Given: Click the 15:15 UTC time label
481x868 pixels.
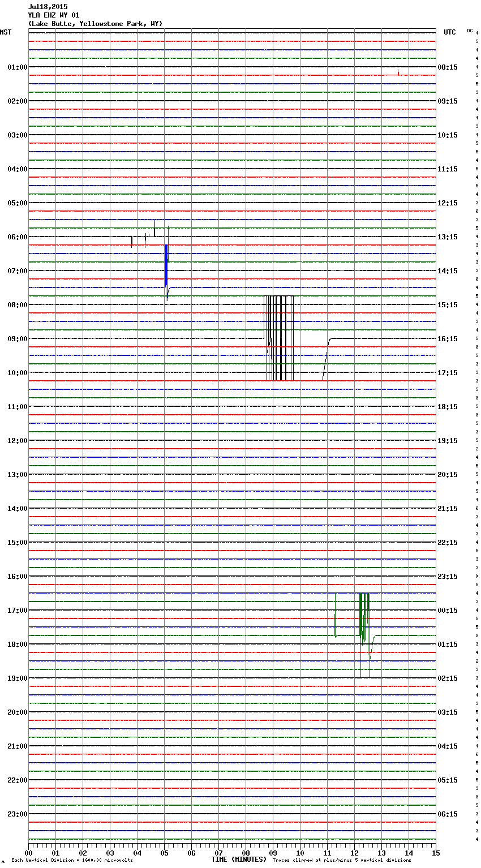Looking at the screenshot, I should tap(448, 305).
